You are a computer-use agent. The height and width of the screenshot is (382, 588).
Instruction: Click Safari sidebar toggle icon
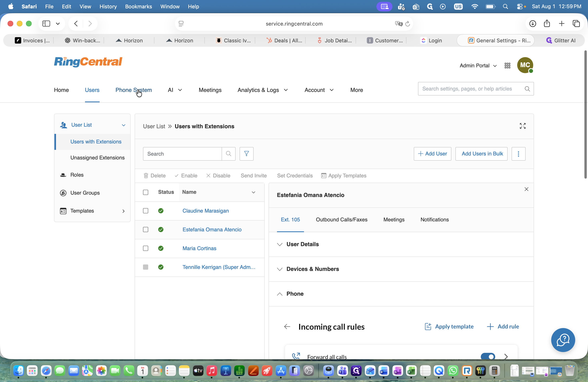(46, 23)
